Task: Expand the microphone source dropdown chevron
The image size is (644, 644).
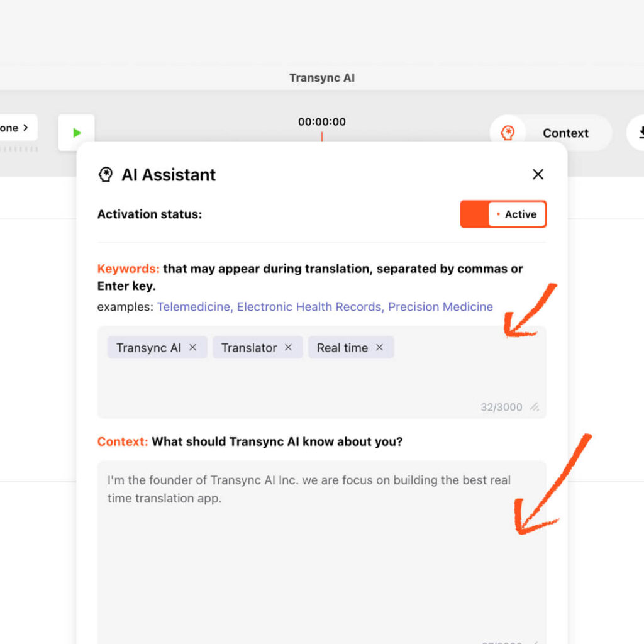Action: pyautogui.click(x=26, y=128)
